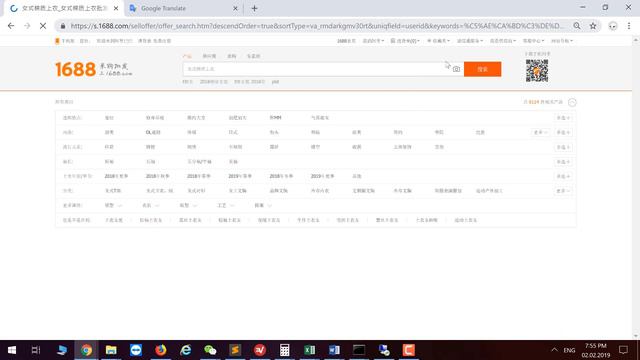Open WeChat from the taskbar
The height and width of the screenshot is (360, 640).
pos(210,350)
